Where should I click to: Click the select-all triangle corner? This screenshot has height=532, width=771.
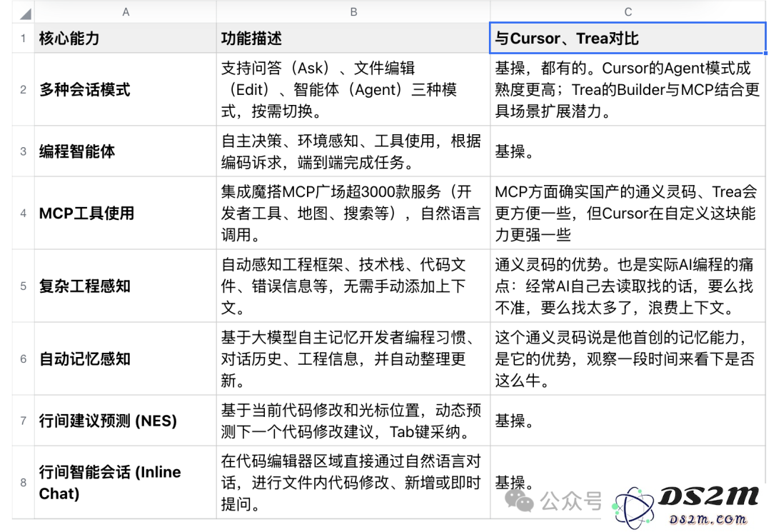(x=26, y=14)
